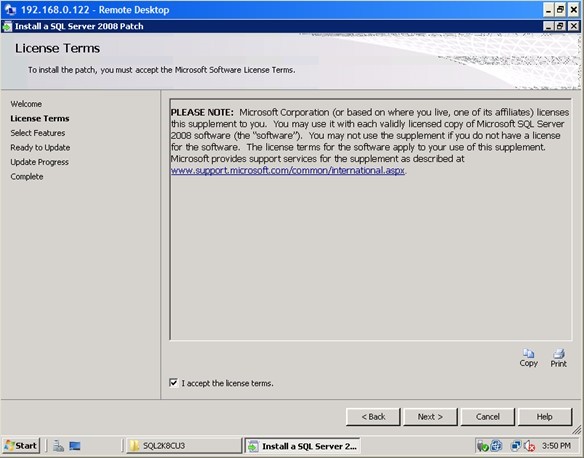Viewport: 584px width, 458px height.
Task: Open the quick launch computer management icon
Action: pyautogui.click(x=58, y=446)
